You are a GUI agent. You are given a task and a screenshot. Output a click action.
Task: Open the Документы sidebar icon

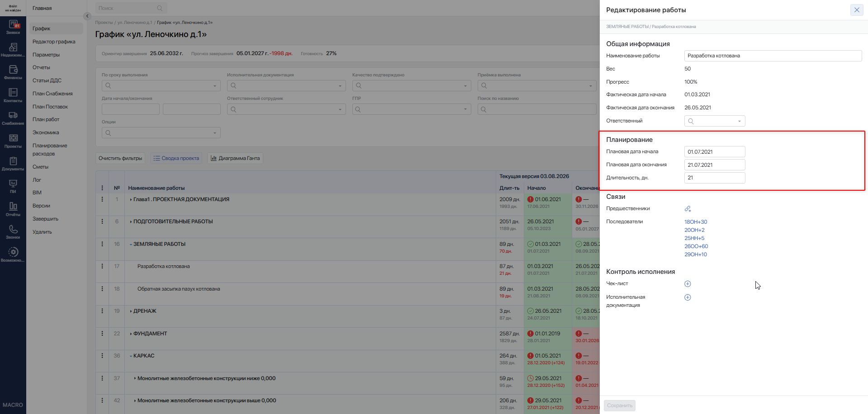click(13, 164)
